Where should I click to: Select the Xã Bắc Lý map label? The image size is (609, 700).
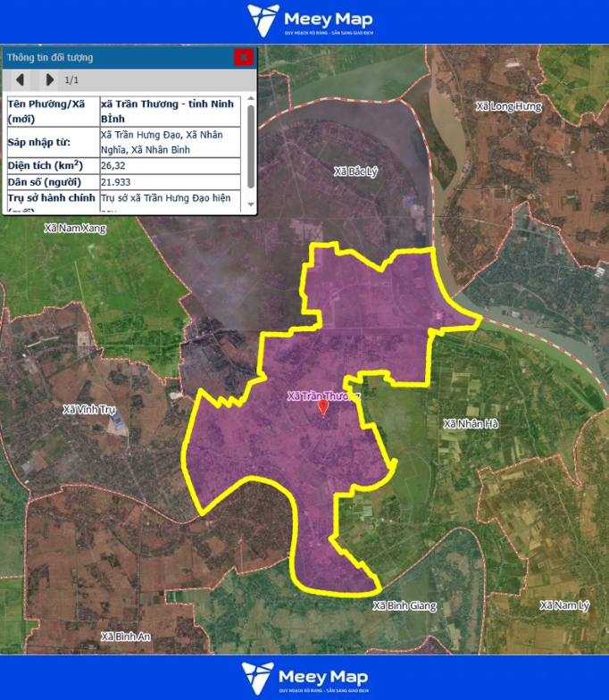tap(355, 171)
